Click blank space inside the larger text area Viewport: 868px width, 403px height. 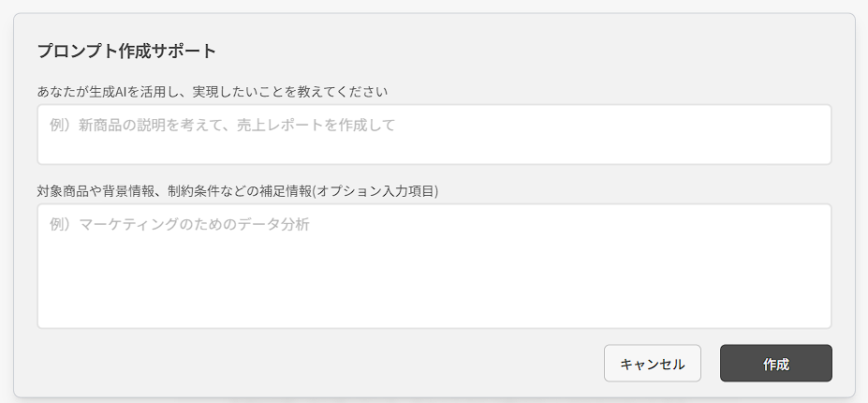coord(434,283)
